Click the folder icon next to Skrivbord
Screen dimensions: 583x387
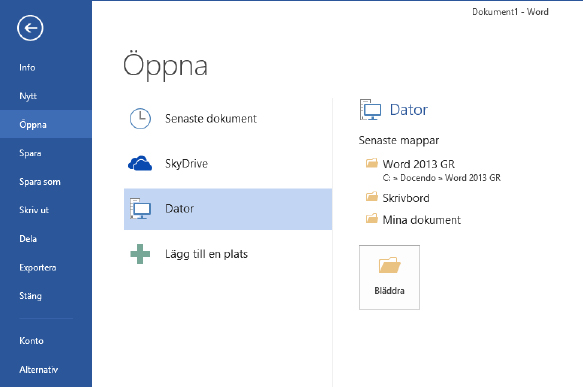(x=371, y=197)
